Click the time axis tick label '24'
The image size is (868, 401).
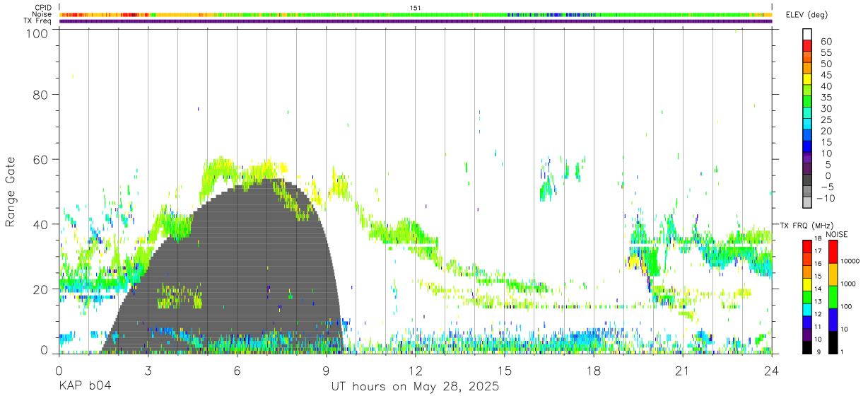[x=771, y=371]
